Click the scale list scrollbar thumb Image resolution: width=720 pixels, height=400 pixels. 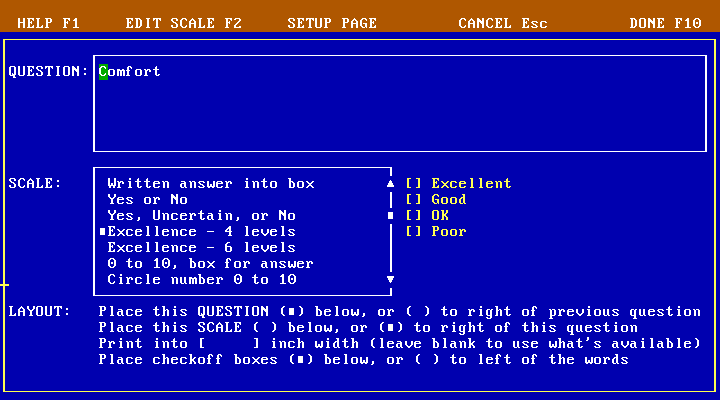click(390, 215)
